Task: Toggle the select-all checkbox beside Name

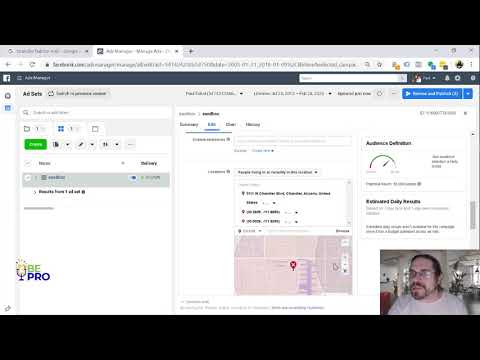Action: (28, 163)
